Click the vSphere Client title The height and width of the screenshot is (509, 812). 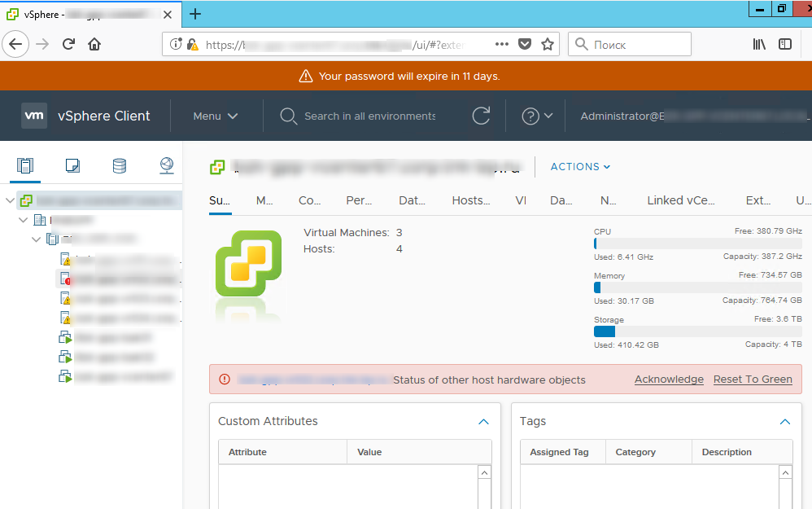tap(104, 116)
